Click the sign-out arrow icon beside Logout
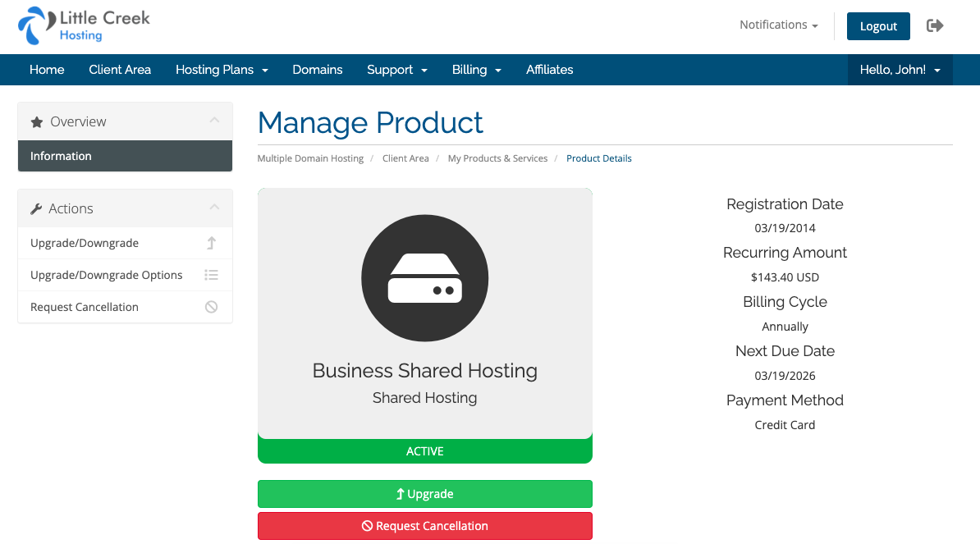 [x=935, y=25]
